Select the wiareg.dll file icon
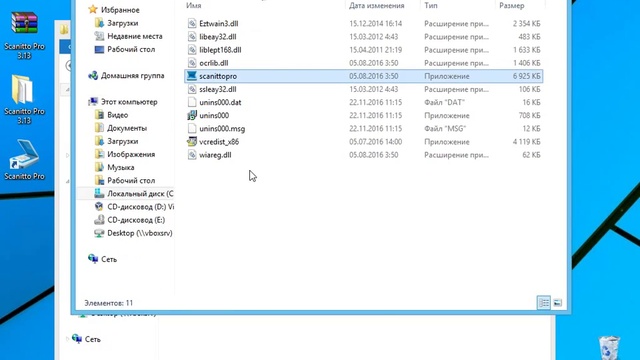This screenshot has height=360, width=640. pos(192,155)
